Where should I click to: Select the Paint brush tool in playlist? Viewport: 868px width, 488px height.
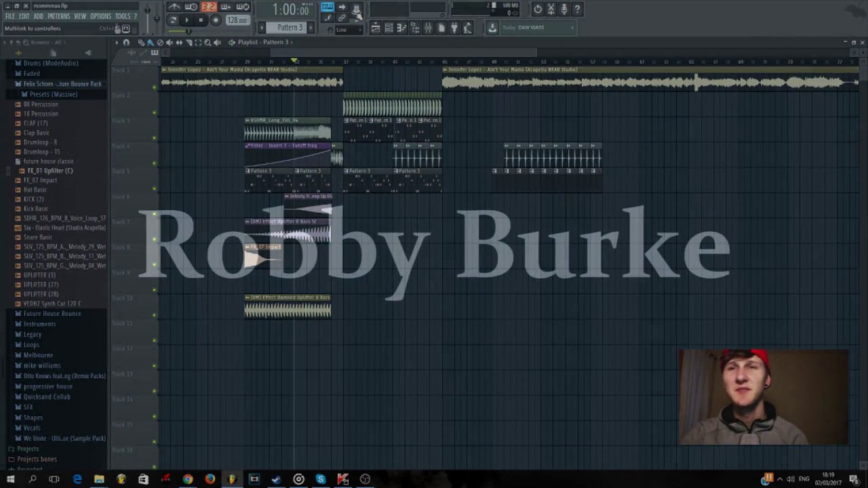tap(151, 42)
